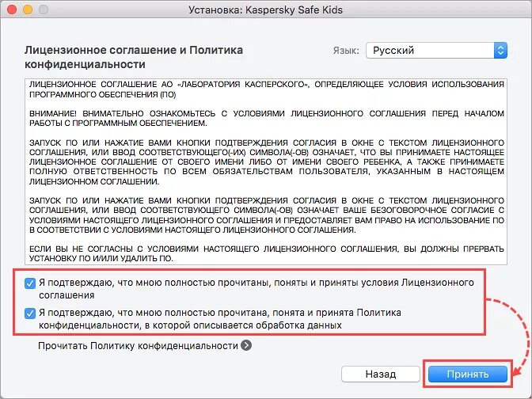Uncheck the License Agreement confirmation checkbox
This screenshot has height=399, width=532.
30,283
